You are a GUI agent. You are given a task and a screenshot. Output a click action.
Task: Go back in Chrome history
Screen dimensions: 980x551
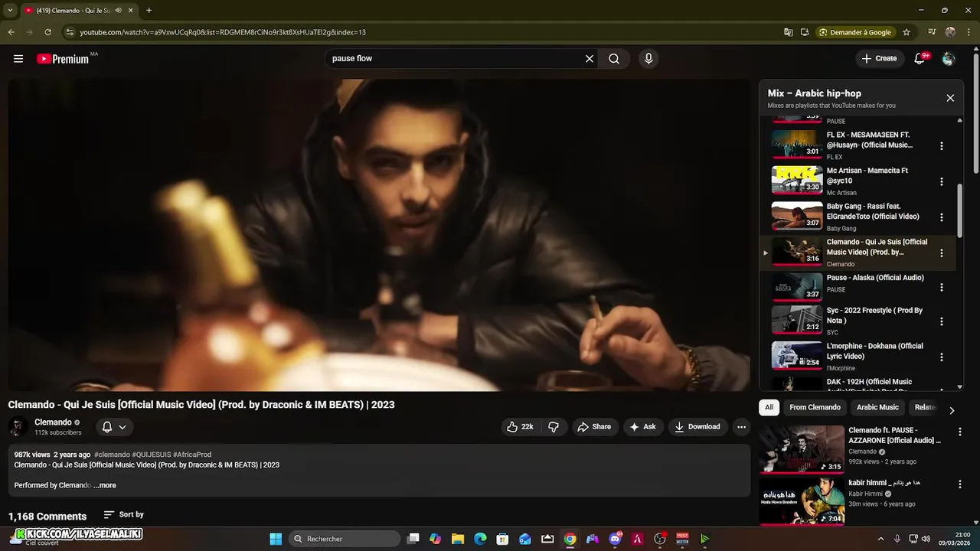pyautogui.click(x=11, y=32)
